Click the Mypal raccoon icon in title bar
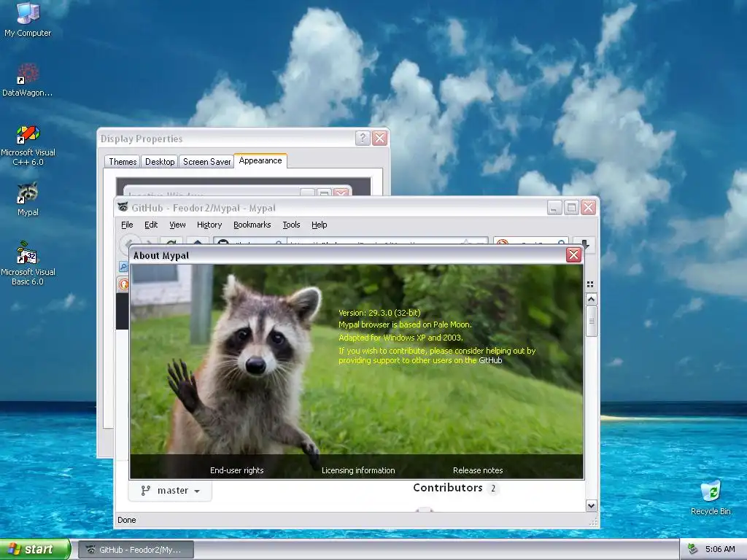 click(123, 208)
